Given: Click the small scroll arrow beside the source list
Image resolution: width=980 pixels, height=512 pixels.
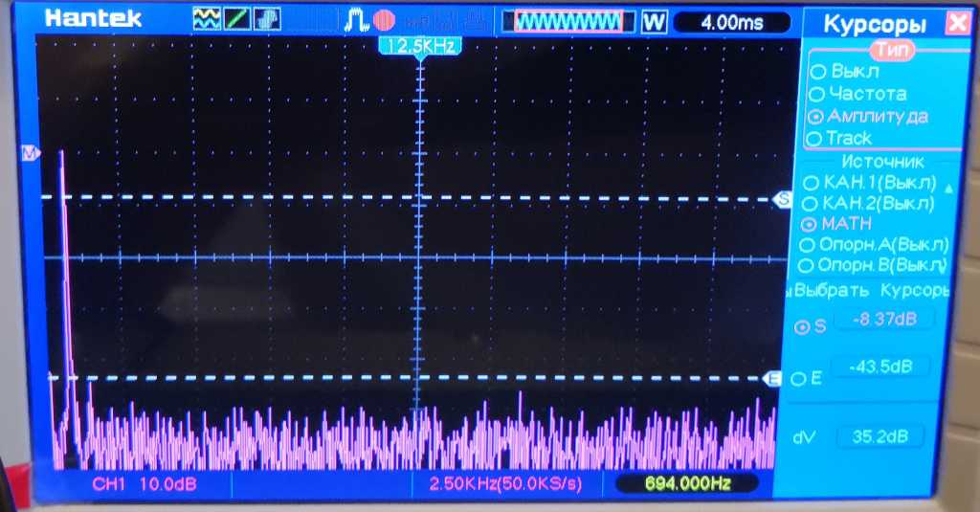Looking at the screenshot, I should 948,188.
